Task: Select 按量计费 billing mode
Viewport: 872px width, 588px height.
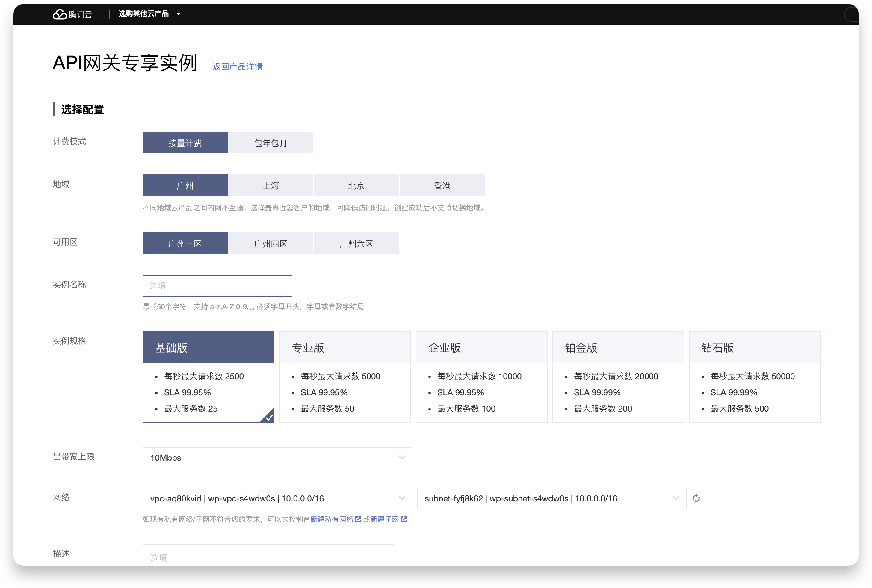Action: click(185, 143)
